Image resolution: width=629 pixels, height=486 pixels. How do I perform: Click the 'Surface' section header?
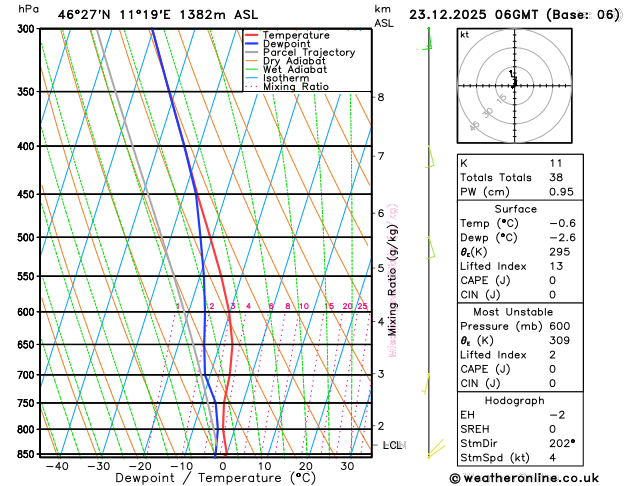click(x=515, y=209)
